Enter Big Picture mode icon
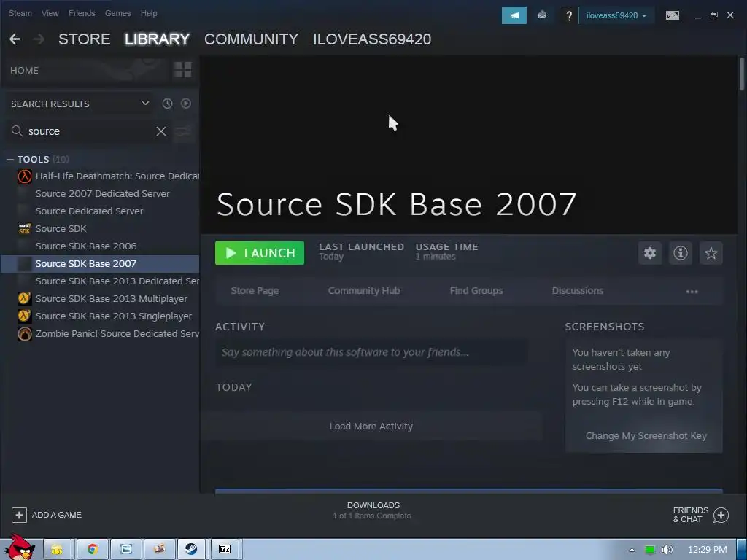 tap(672, 15)
